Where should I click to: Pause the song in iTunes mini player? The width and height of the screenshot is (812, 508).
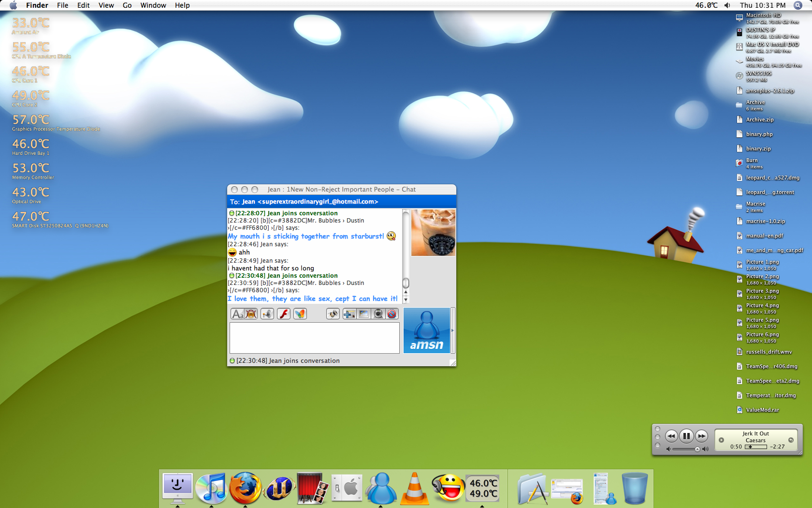click(686, 436)
